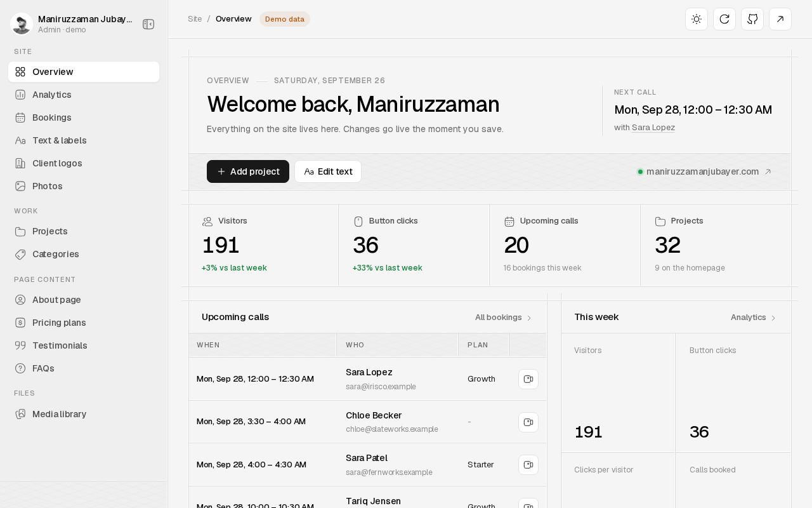Open video call icon for Chloe Becker
The height and width of the screenshot is (508, 812).
(528, 422)
